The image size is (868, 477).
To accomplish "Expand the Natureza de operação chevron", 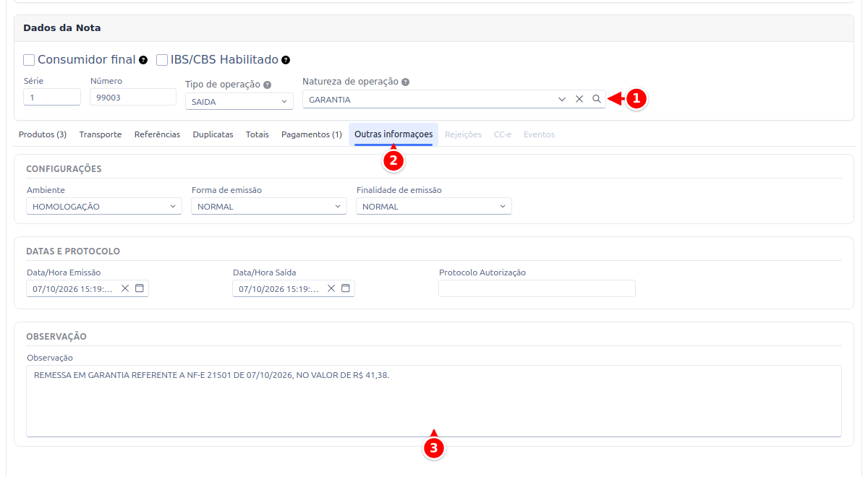I will (x=562, y=99).
